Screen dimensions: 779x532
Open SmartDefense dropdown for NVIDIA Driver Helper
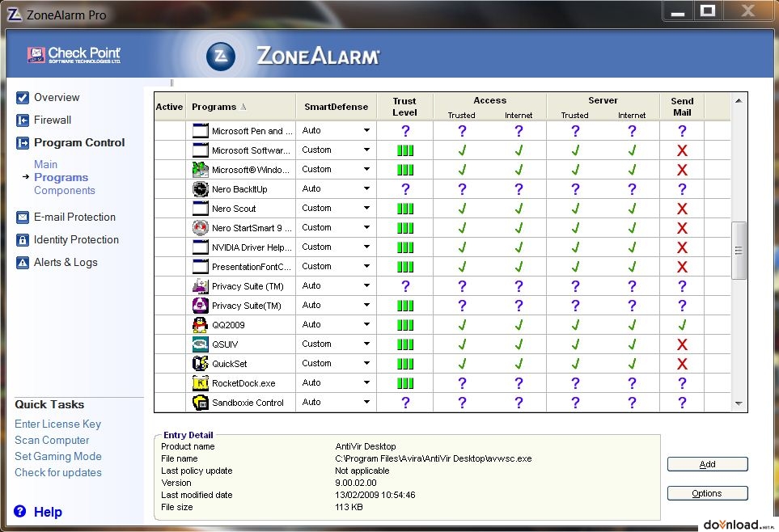pos(366,247)
